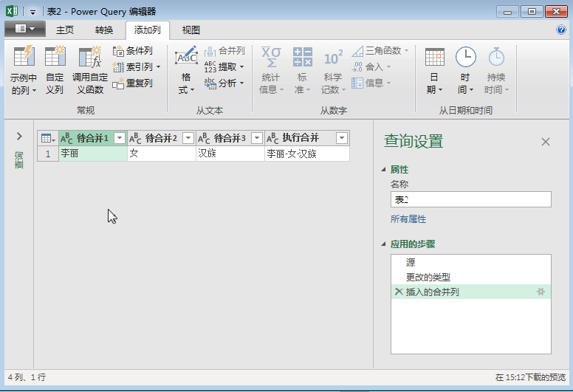This screenshot has width=573, height=392.
Task: Click the query 名称 input field
Action: point(470,200)
